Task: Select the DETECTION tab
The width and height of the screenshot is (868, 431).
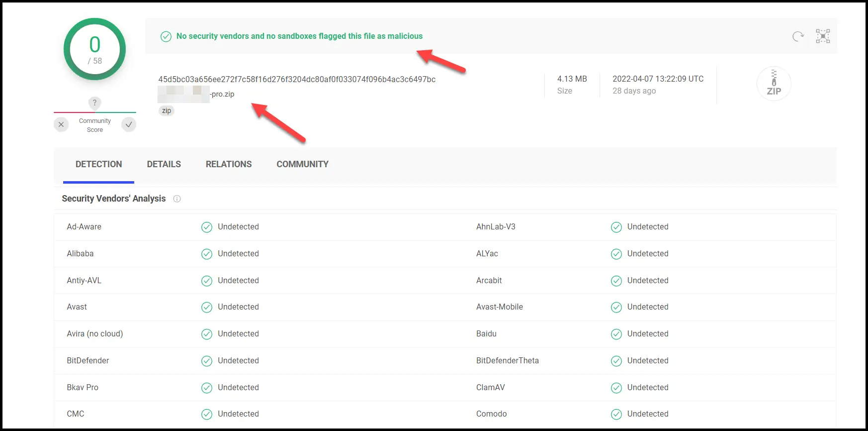Action: coord(98,164)
